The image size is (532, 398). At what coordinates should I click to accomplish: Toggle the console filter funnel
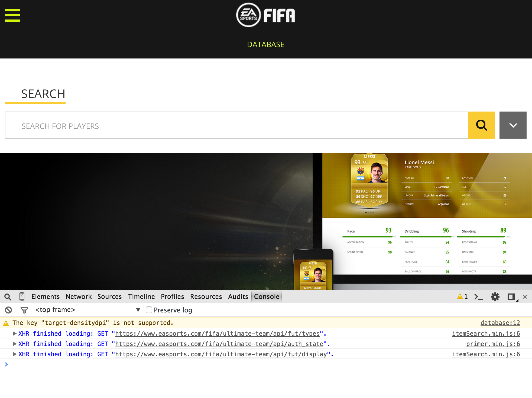click(x=24, y=310)
